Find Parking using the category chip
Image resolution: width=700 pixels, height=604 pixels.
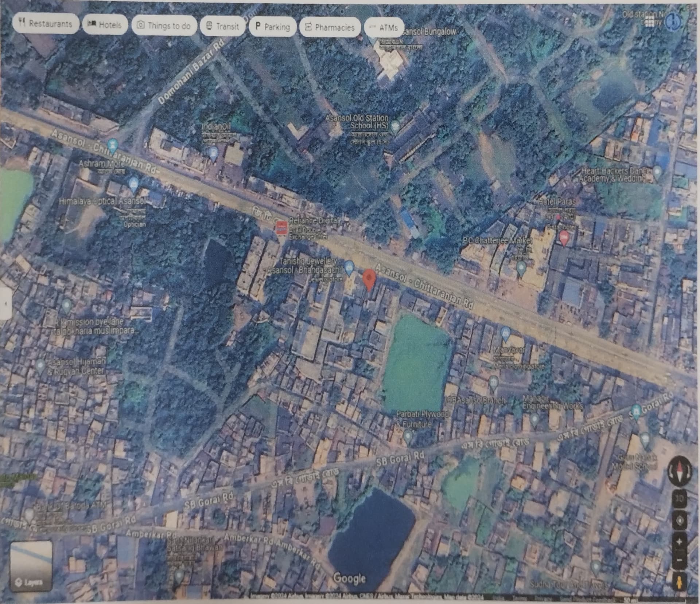coord(272,27)
